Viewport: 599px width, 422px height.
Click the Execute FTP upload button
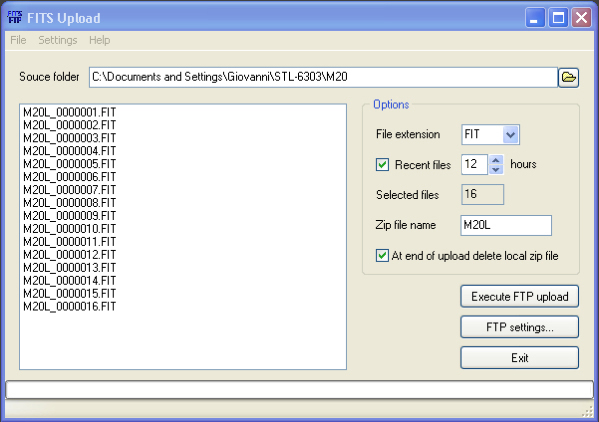pos(520,296)
